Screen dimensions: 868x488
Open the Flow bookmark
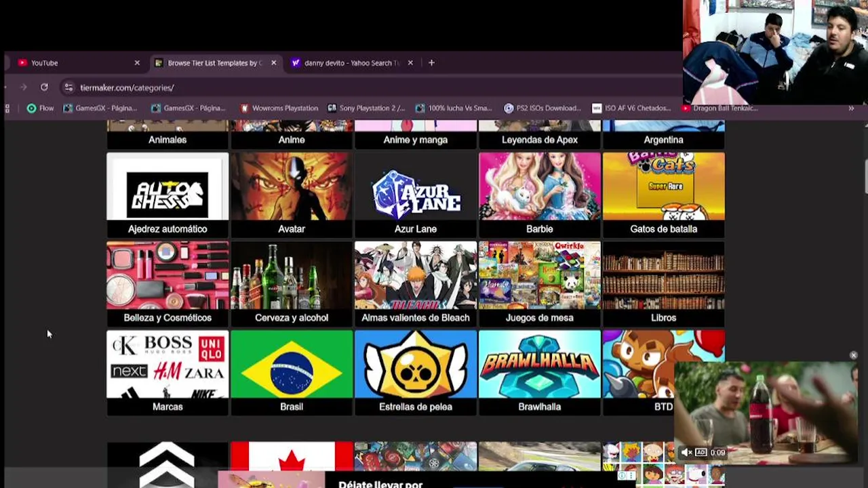40,108
